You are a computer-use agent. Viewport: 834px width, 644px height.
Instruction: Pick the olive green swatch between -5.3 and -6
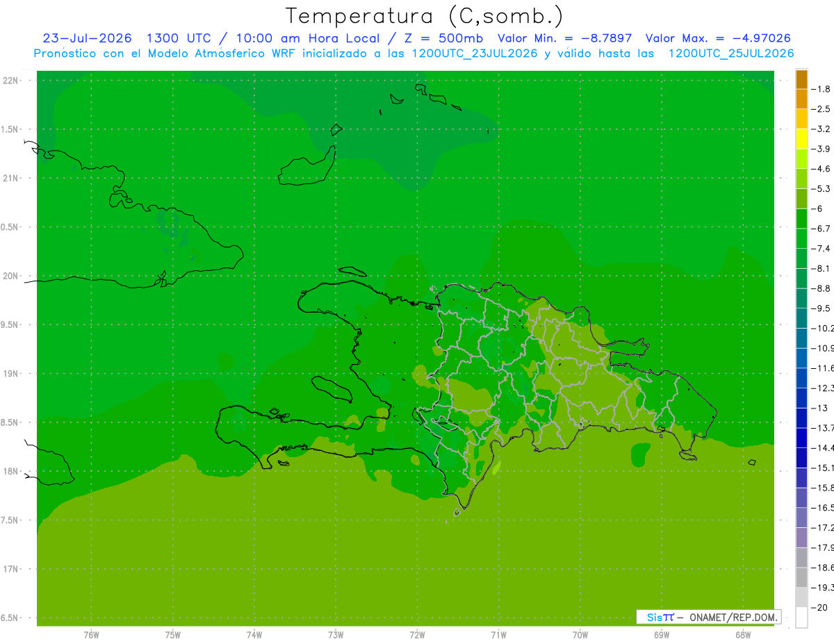801,199
